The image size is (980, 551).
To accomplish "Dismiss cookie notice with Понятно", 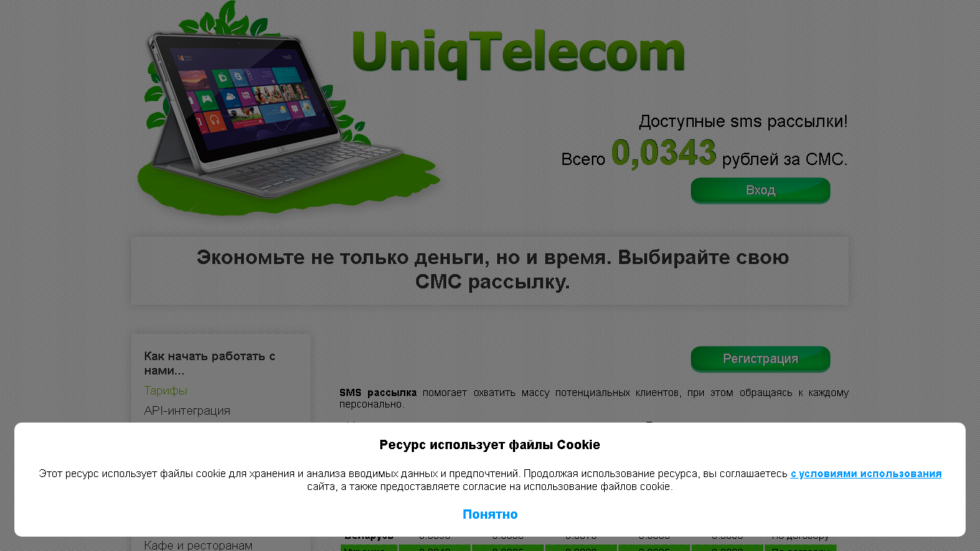I will pos(490,514).
